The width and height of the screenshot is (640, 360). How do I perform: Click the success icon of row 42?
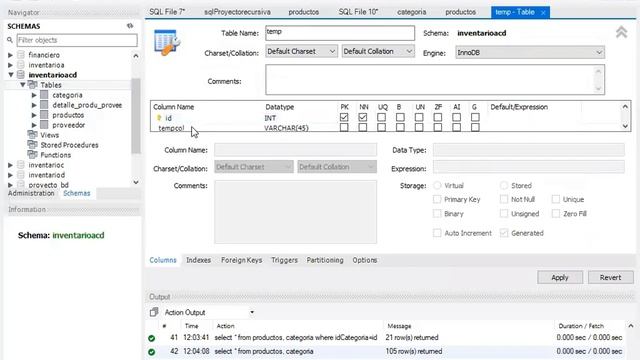151,351
